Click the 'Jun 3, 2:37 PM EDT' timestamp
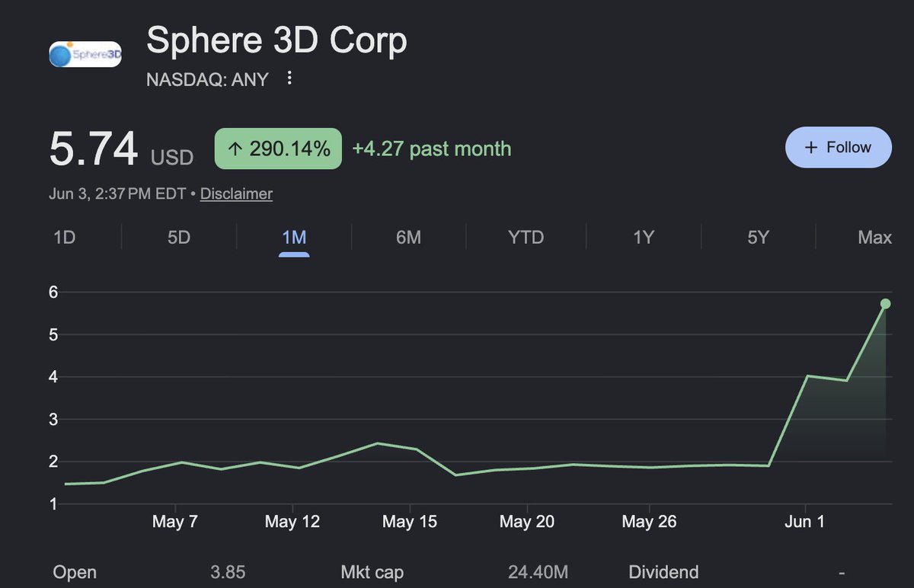The height and width of the screenshot is (588, 914). pos(117,194)
